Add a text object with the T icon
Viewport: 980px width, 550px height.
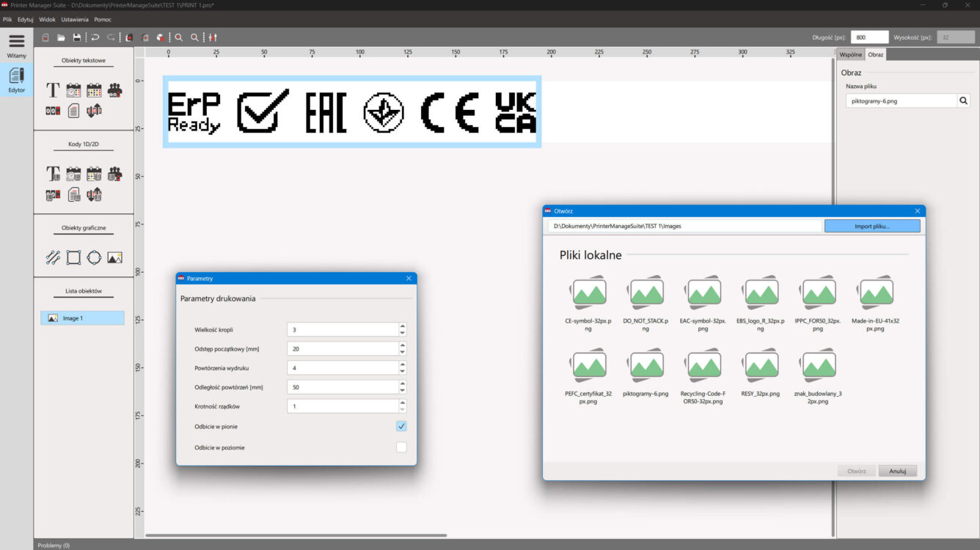(x=53, y=90)
